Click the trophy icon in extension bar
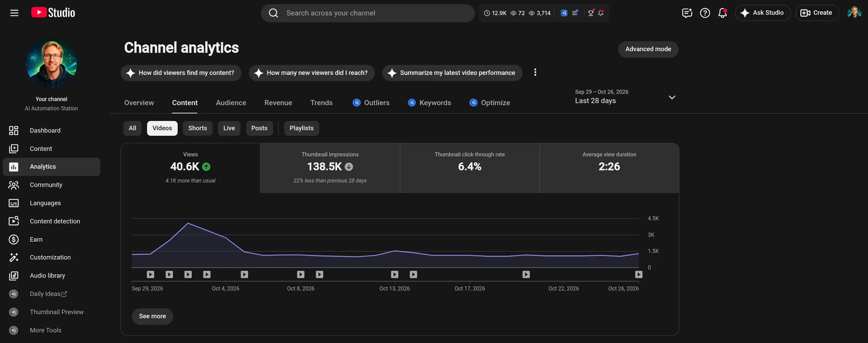 click(x=591, y=13)
